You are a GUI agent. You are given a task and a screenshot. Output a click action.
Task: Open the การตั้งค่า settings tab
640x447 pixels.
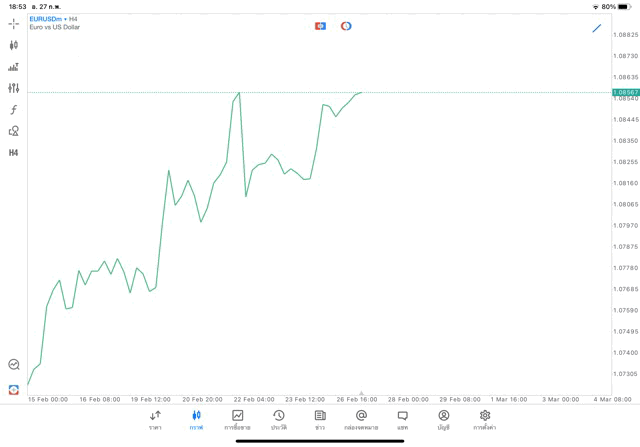485,420
